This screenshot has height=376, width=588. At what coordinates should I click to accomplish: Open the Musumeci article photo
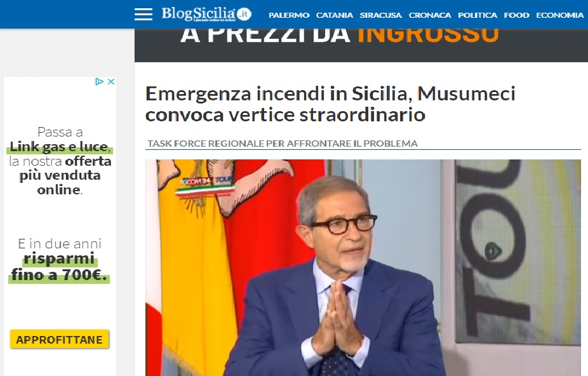363,267
